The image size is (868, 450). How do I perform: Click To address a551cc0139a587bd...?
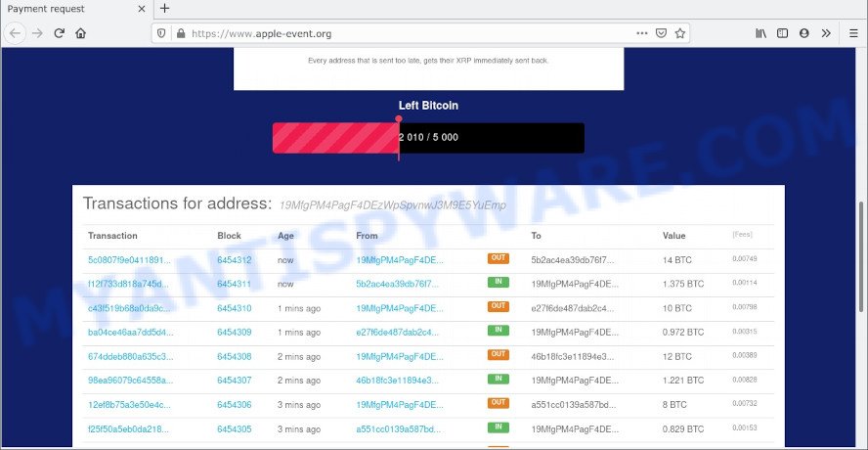click(x=574, y=405)
